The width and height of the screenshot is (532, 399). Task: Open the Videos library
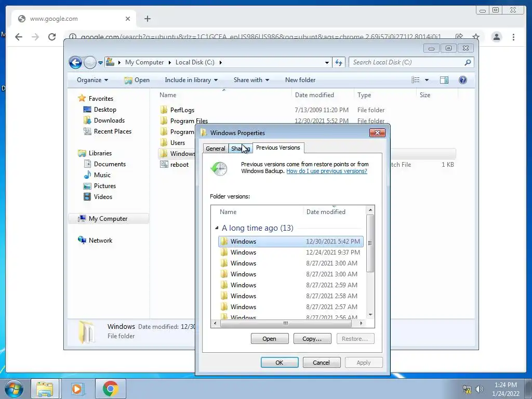pyautogui.click(x=103, y=197)
